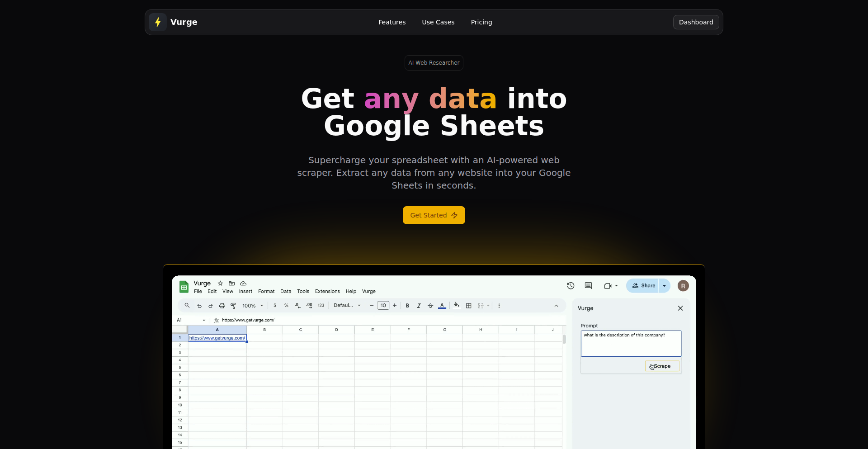Screen dimensions: 868x449
Task: Expand the meeting camera dropdown arrow
Action: click(616, 286)
